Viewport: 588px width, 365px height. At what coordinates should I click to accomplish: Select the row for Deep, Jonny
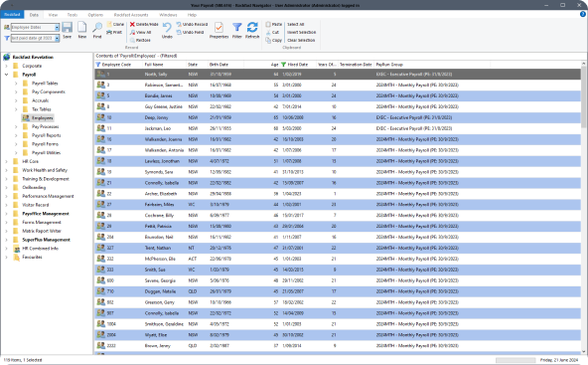[x=338, y=117]
